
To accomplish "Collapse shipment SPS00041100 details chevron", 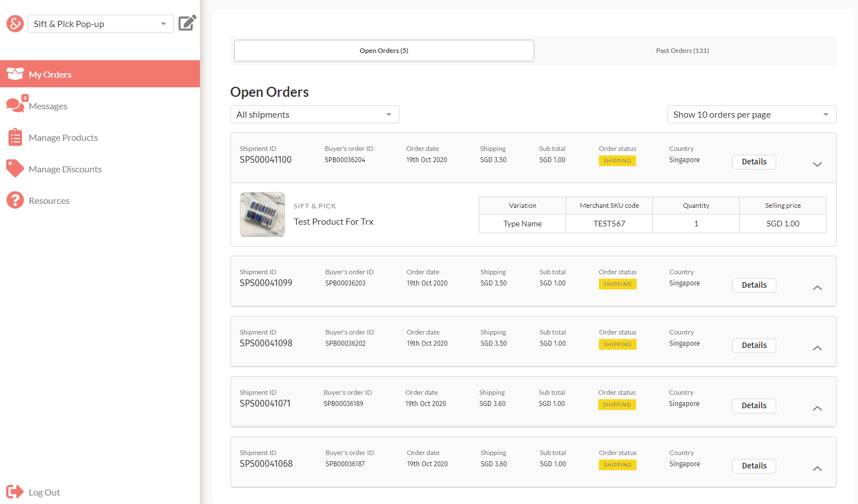I will pyautogui.click(x=817, y=164).
